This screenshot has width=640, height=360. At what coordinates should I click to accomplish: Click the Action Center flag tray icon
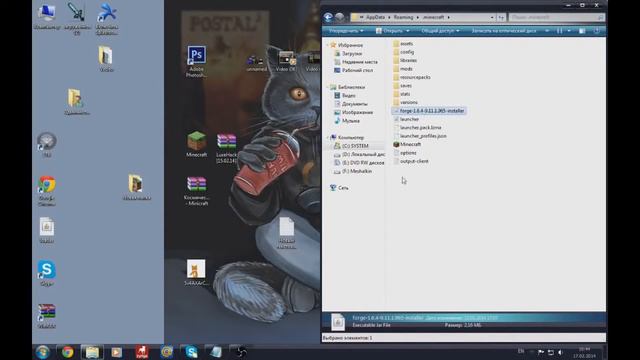tap(541, 352)
